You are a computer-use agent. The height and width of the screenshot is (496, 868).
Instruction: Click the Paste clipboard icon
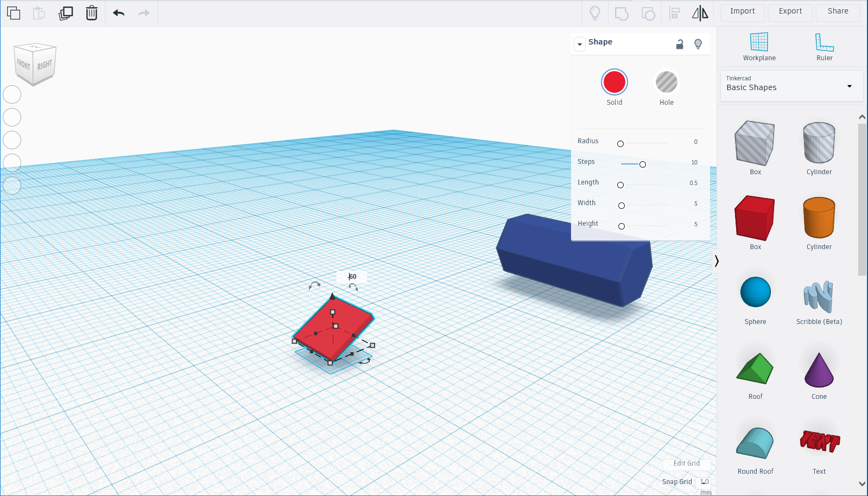point(39,13)
